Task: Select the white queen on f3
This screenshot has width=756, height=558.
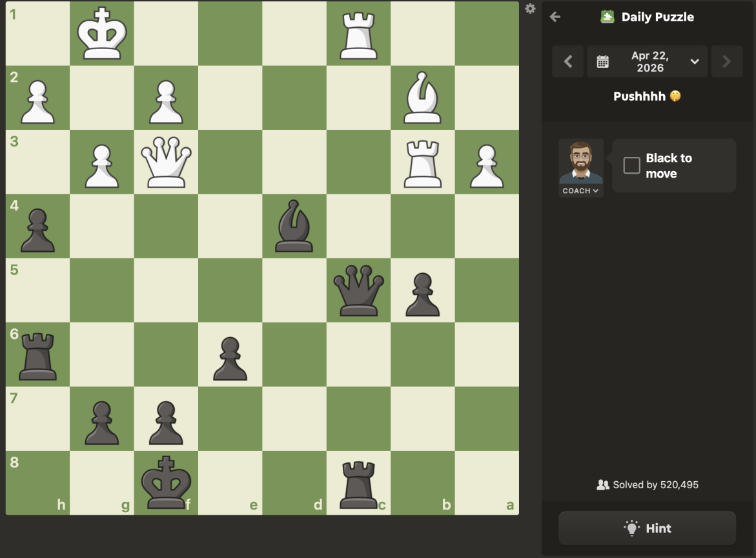Action: pos(166,162)
